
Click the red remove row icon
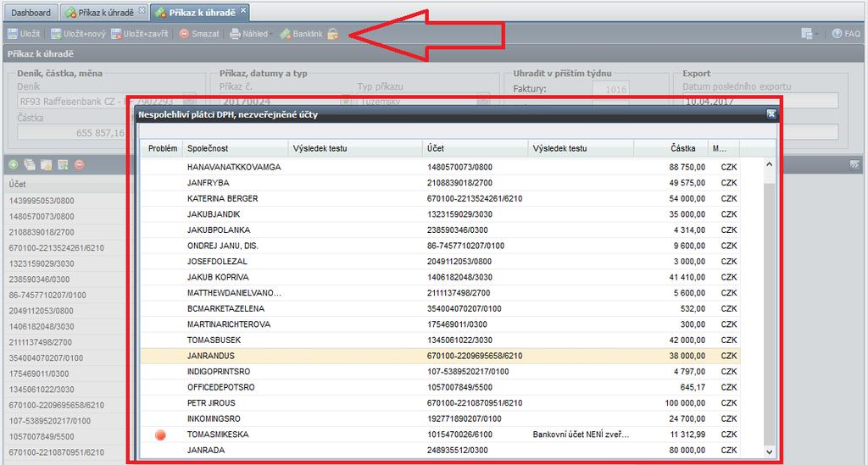tap(80, 165)
